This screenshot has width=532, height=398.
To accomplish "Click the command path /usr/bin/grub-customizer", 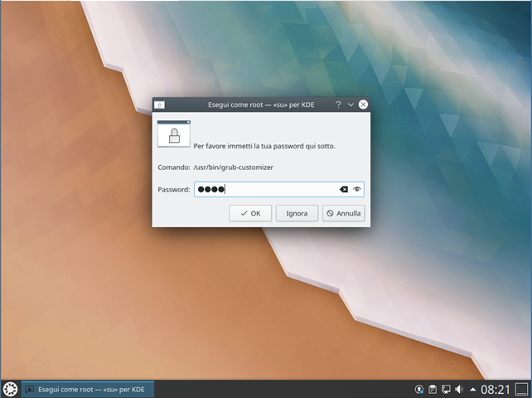I will pyautogui.click(x=233, y=167).
